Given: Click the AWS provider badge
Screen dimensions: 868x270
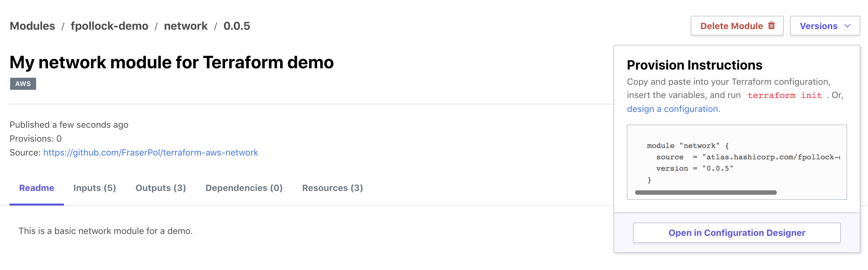Looking at the screenshot, I should click(x=23, y=84).
